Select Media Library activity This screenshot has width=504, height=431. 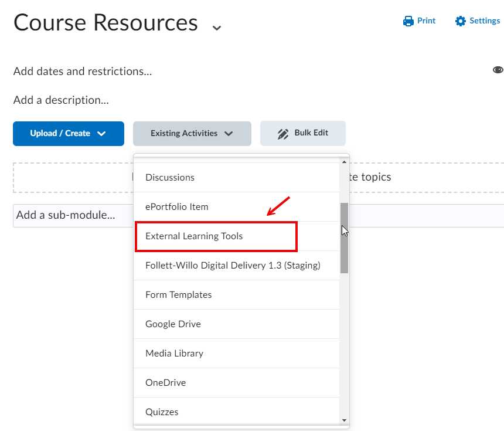tap(173, 353)
